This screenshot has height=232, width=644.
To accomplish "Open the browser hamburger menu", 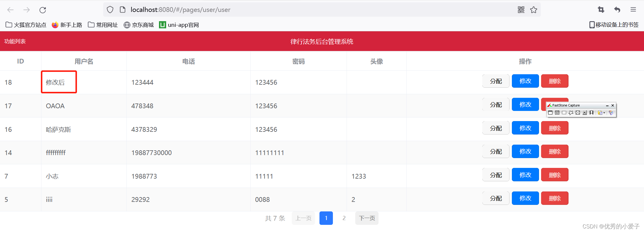I will click(633, 10).
